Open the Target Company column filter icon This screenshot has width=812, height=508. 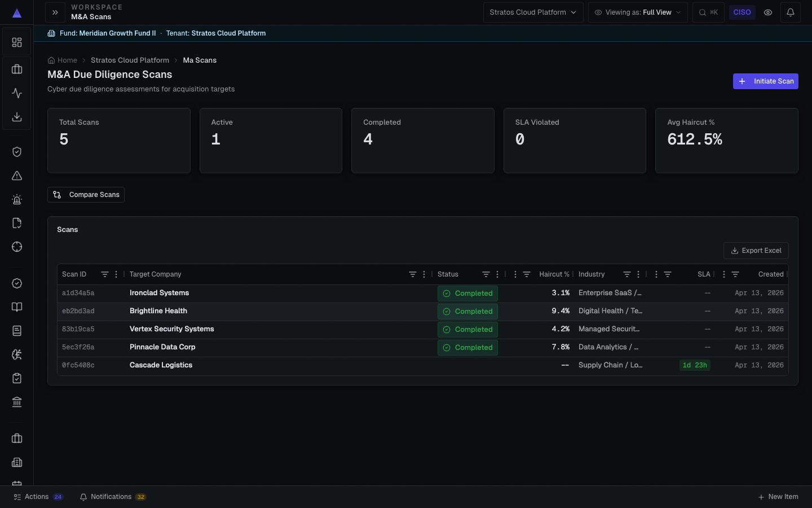click(x=413, y=274)
